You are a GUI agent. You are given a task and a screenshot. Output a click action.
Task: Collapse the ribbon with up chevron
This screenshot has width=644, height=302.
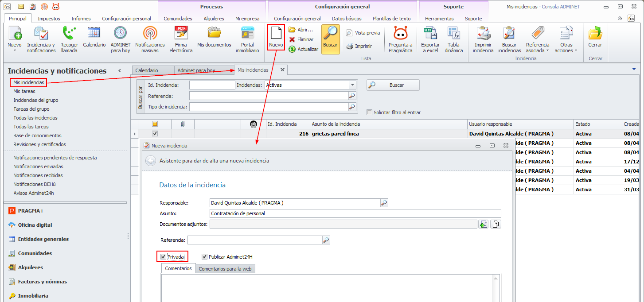click(x=620, y=18)
